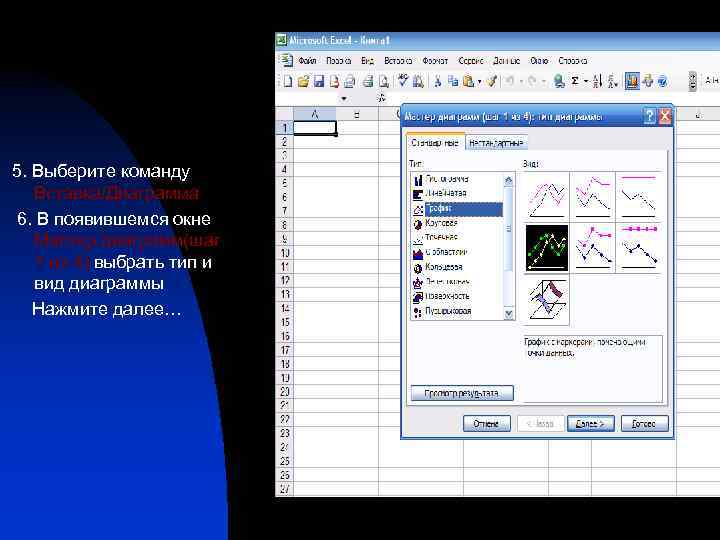This screenshot has height=540, width=720.
Task: Choose the stacked line with markers subtype
Action: point(593,248)
